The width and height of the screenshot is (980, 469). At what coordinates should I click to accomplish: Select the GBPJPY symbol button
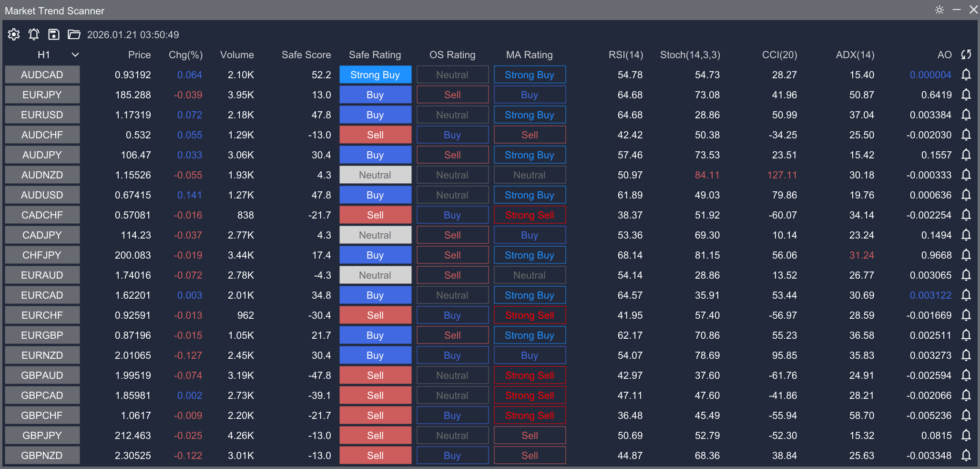pos(42,435)
